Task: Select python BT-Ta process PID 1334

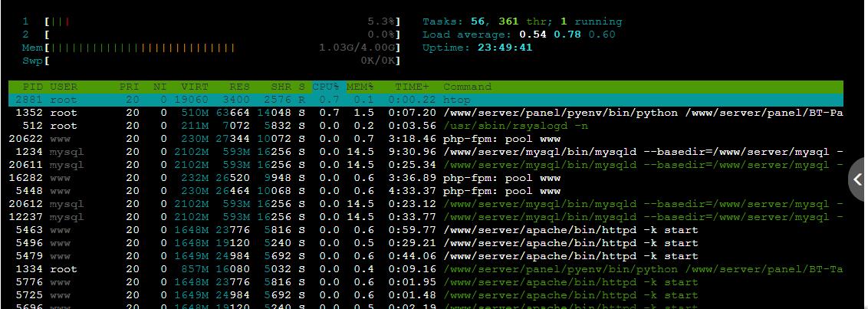Action: (x=426, y=269)
